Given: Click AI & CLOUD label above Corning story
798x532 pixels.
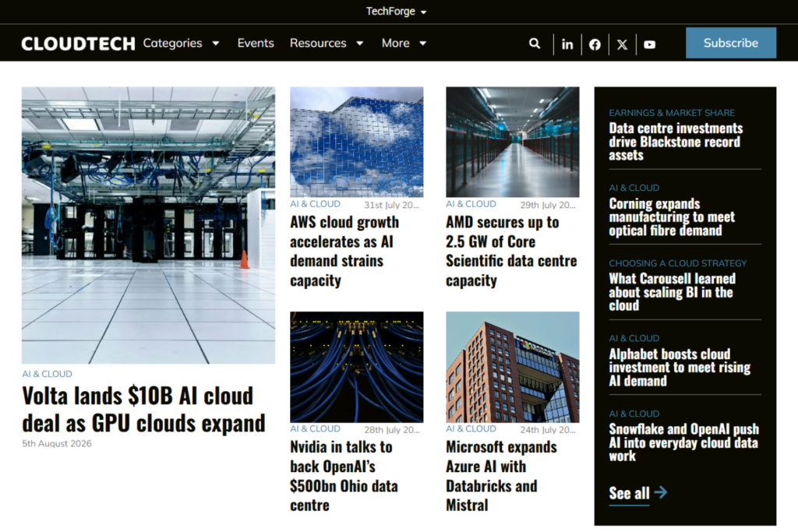Looking at the screenshot, I should point(634,188).
